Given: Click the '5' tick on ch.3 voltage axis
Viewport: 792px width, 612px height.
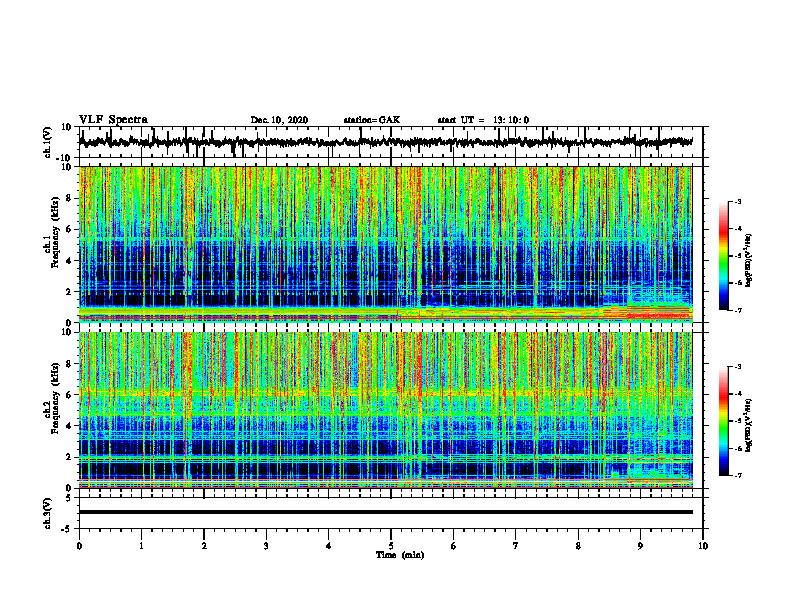Looking at the screenshot, I should (69, 497).
